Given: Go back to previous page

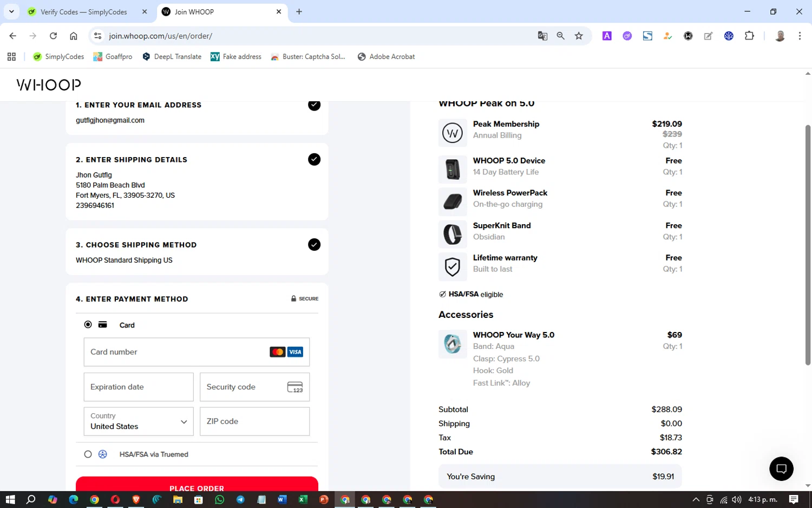Looking at the screenshot, I should [x=12, y=36].
